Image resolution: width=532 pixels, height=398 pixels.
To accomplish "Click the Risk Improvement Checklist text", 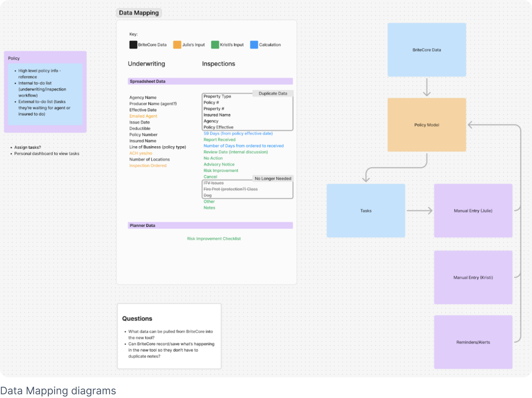I will pos(214,239).
